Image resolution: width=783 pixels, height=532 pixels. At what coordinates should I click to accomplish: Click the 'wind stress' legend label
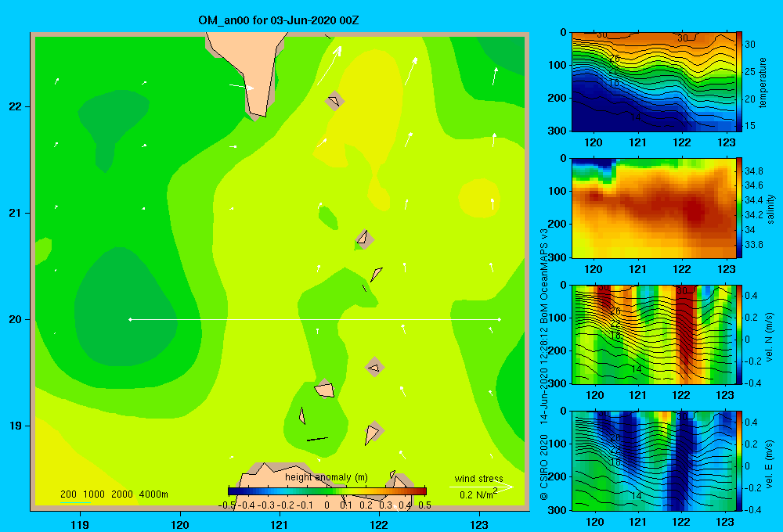point(478,478)
